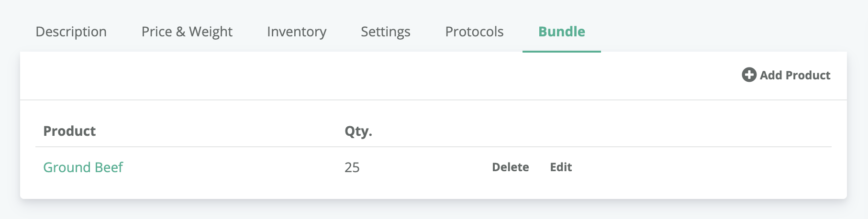Select the quantity value 25
The width and height of the screenshot is (868, 219).
(352, 167)
